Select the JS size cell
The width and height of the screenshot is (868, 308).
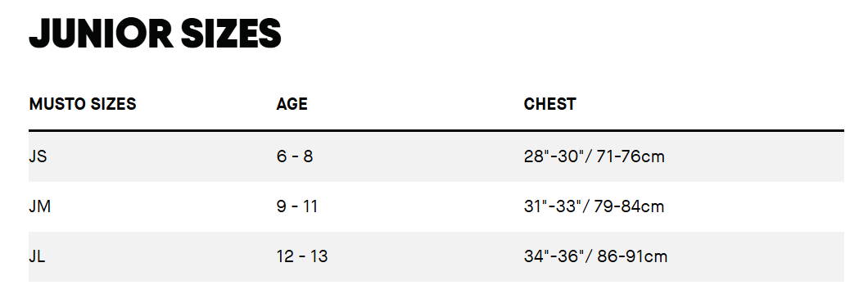tap(38, 156)
